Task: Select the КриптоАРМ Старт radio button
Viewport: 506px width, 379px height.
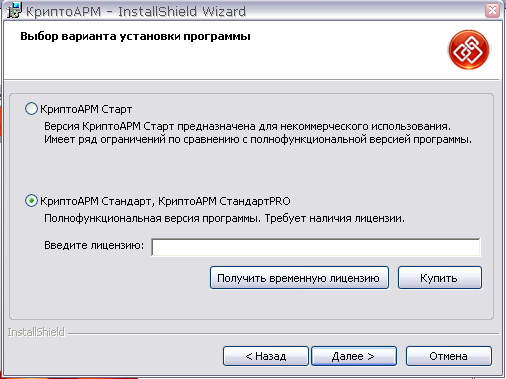Action: click(31, 109)
